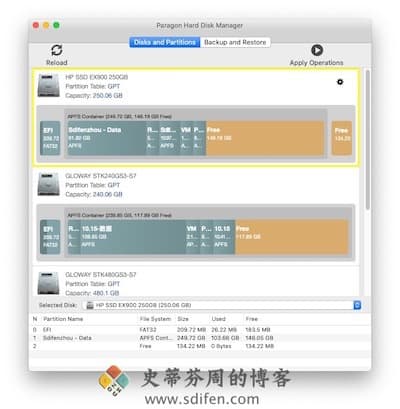Click the GLOWAY STK240GS3-S7 APFS Container header bar
The height and width of the screenshot is (409, 400).
208,215
